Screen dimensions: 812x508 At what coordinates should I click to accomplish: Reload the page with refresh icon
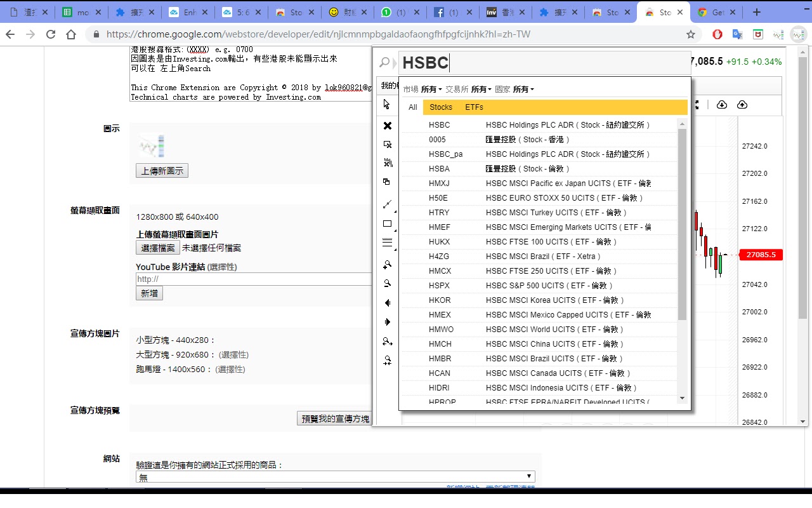(51, 34)
